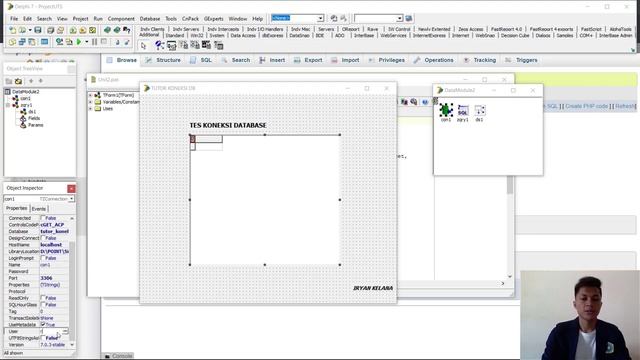Toggle the UTF8StringsAsWide property checkbox
The height and width of the screenshot is (360, 640).
[x=43, y=338]
